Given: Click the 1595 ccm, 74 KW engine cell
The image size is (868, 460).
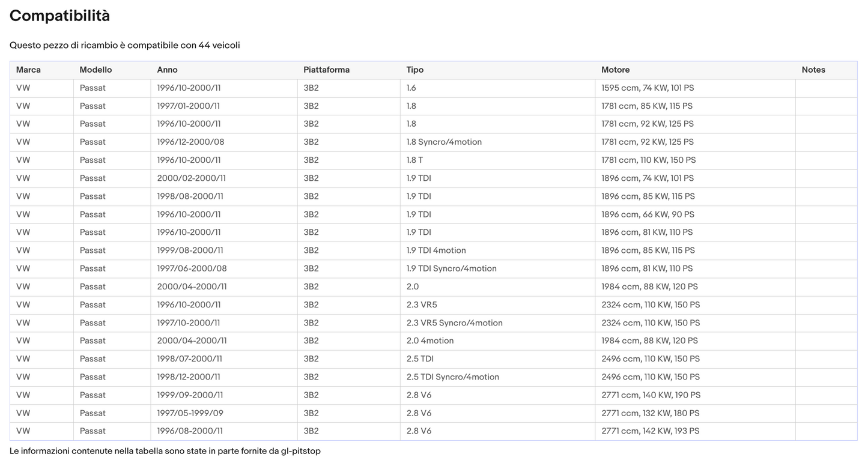Looking at the screenshot, I should (x=647, y=88).
